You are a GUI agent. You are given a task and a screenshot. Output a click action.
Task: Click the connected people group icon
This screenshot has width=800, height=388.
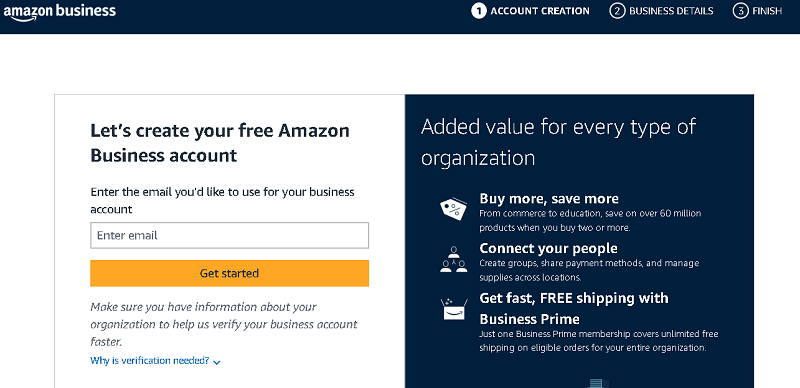click(454, 259)
